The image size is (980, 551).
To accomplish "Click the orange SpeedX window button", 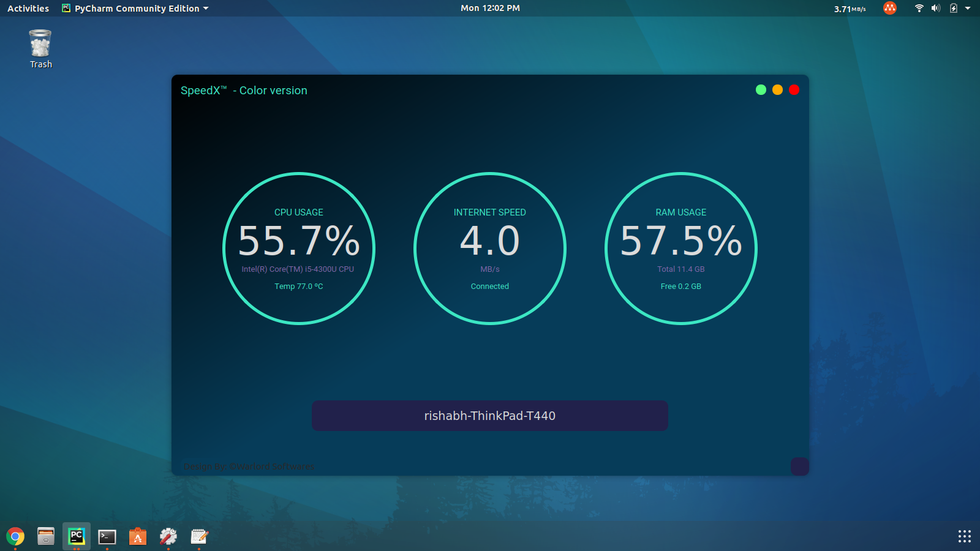I will (777, 90).
